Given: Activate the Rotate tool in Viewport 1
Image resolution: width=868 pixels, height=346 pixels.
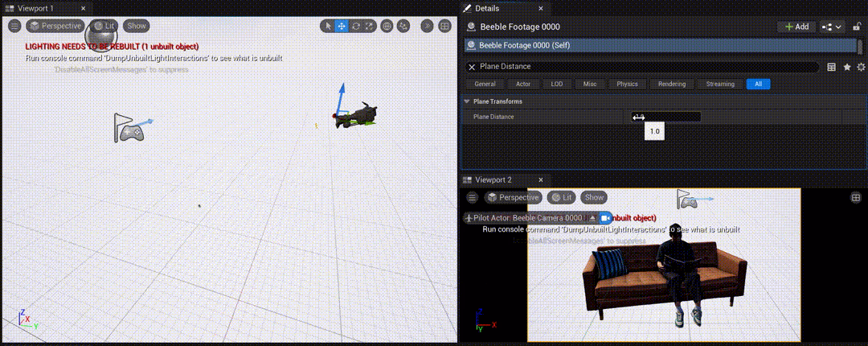Looking at the screenshot, I should 356,26.
